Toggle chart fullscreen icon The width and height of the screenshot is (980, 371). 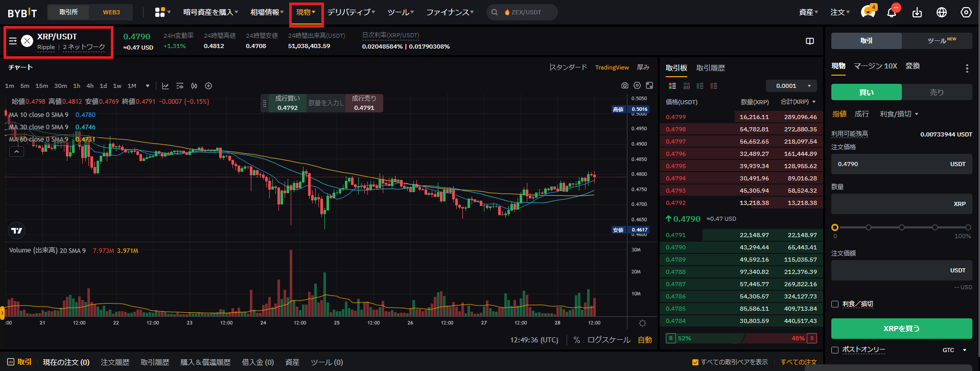(649, 85)
